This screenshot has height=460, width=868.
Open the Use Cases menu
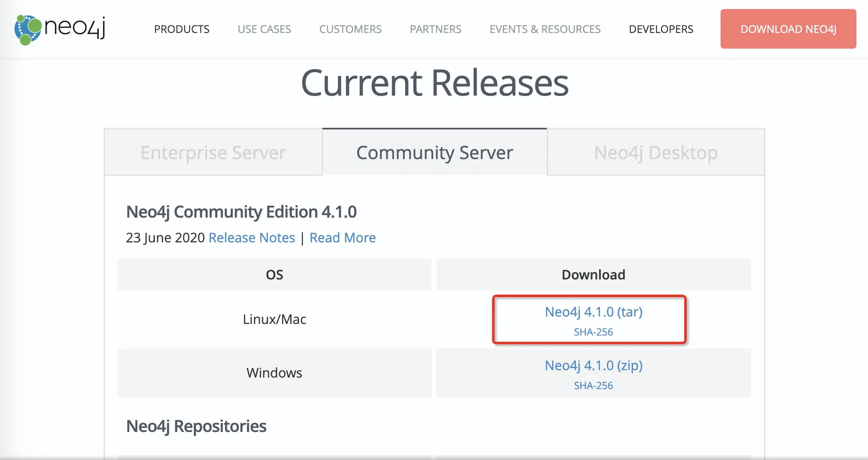click(264, 29)
